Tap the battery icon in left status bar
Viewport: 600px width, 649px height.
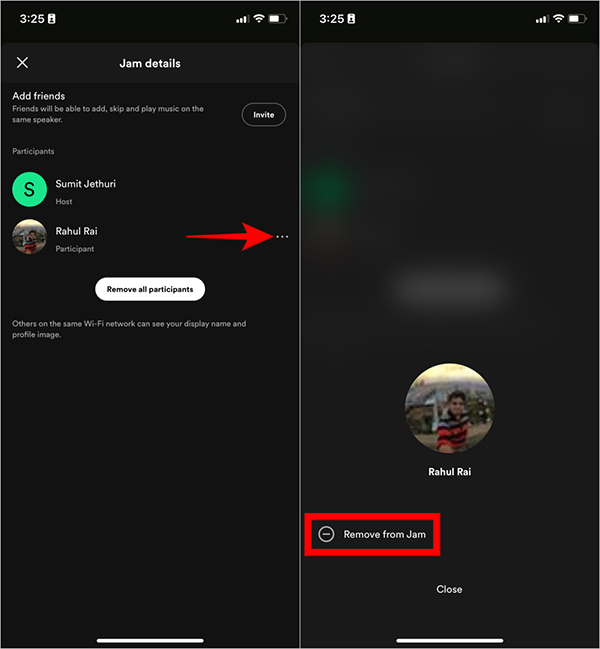[278, 19]
